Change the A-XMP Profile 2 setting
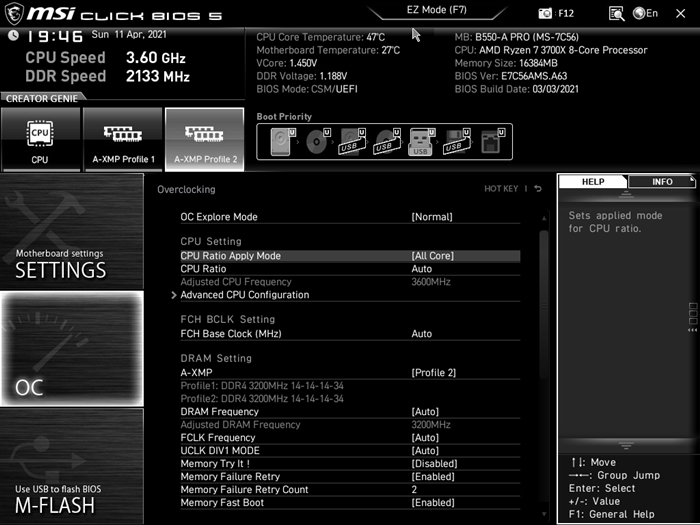This screenshot has width=700, height=525. click(350, 373)
